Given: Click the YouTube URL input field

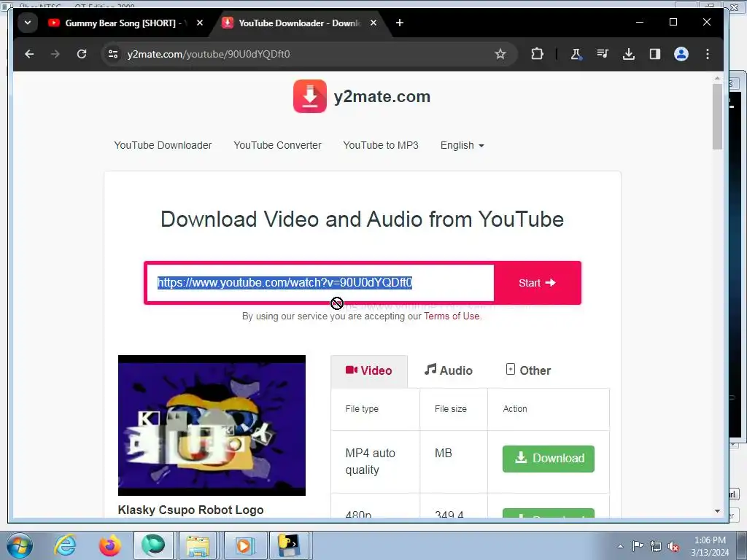Looking at the screenshot, I should (320, 283).
